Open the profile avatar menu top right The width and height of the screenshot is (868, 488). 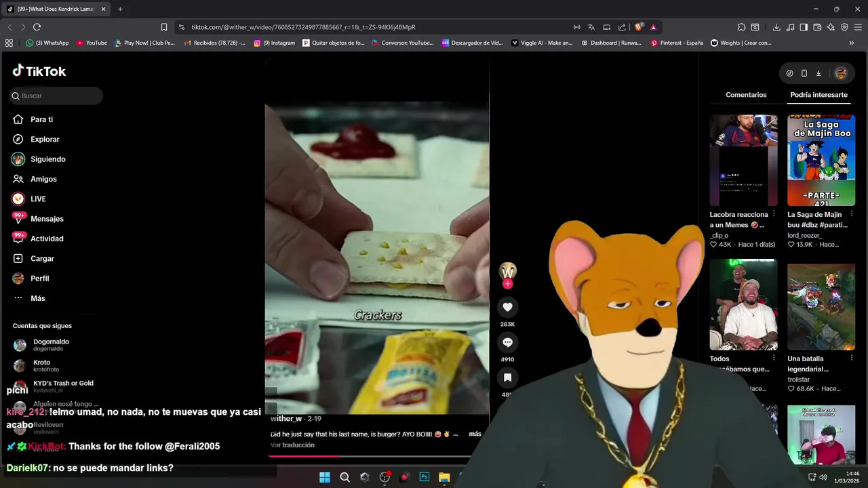tap(841, 73)
